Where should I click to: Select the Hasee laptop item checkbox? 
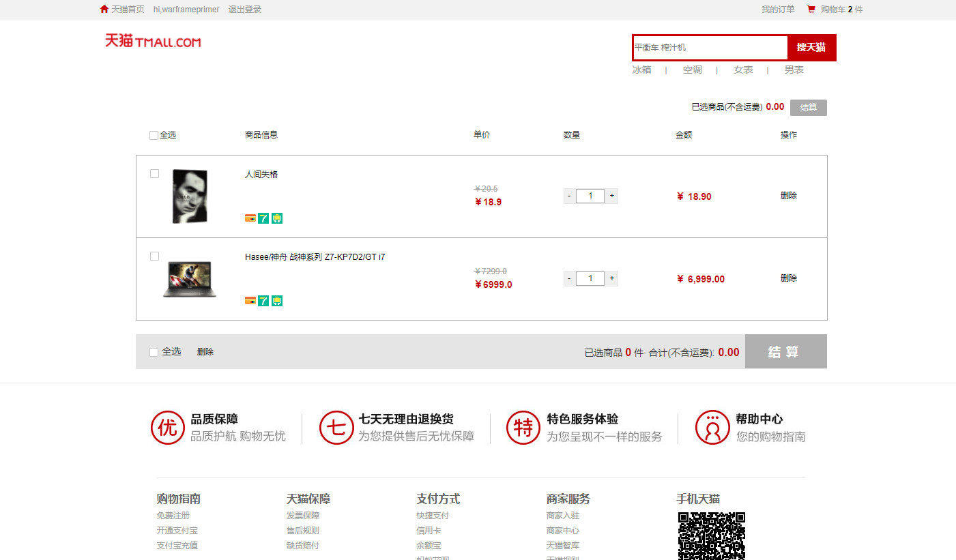coord(154,256)
